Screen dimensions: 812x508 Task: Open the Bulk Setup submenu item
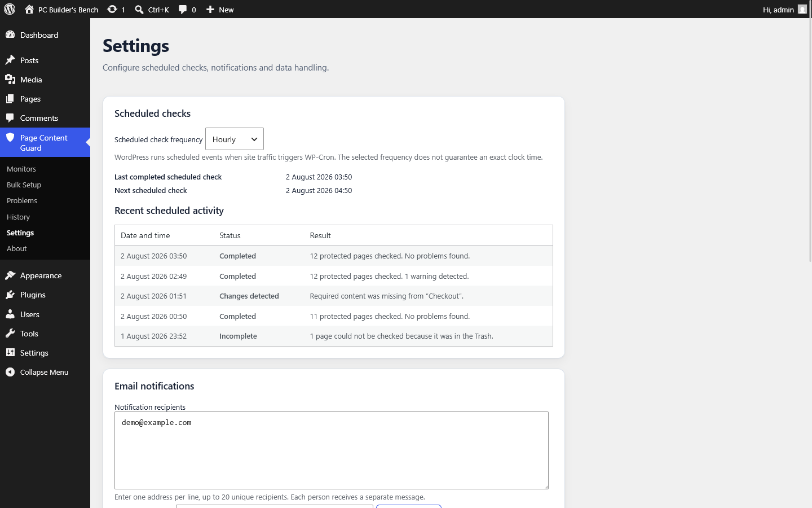[24, 185]
